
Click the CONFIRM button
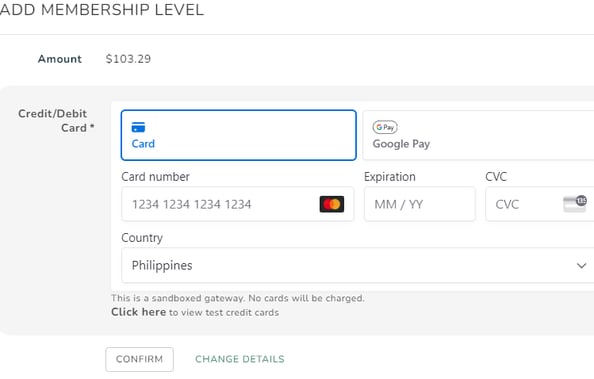139,359
